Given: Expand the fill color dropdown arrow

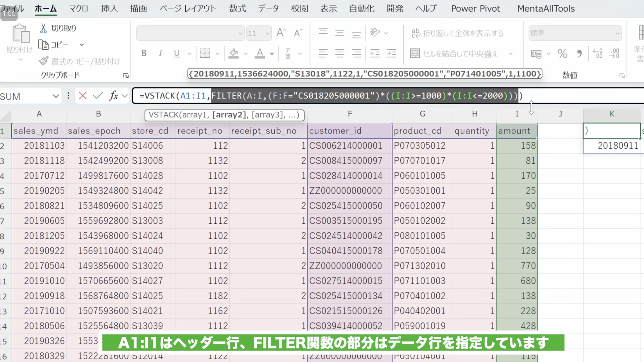Looking at the screenshot, I should [x=245, y=53].
